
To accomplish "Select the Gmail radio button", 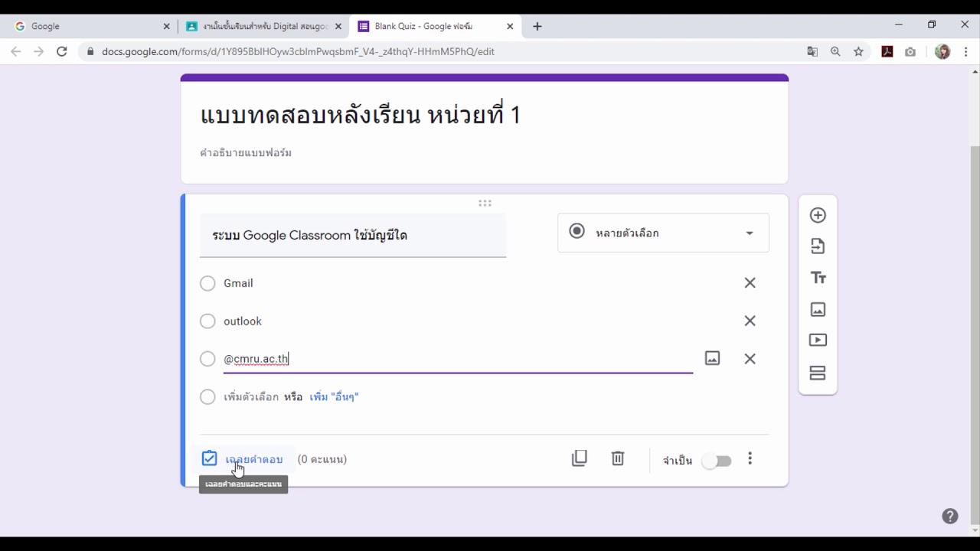I will [207, 283].
